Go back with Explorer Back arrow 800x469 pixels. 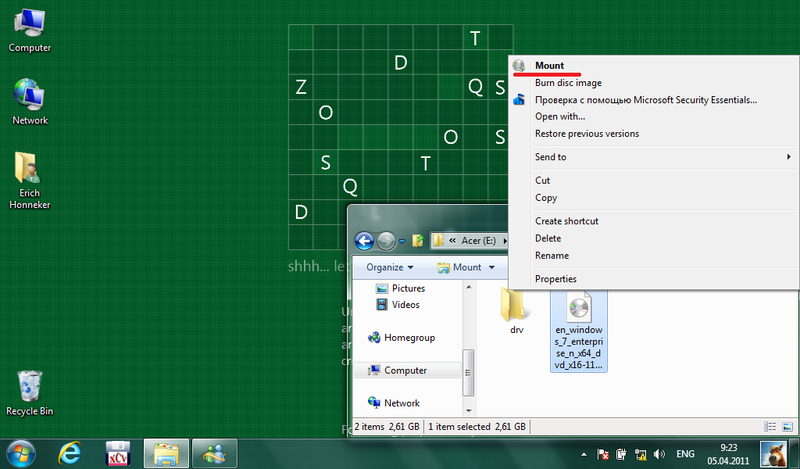[364, 241]
